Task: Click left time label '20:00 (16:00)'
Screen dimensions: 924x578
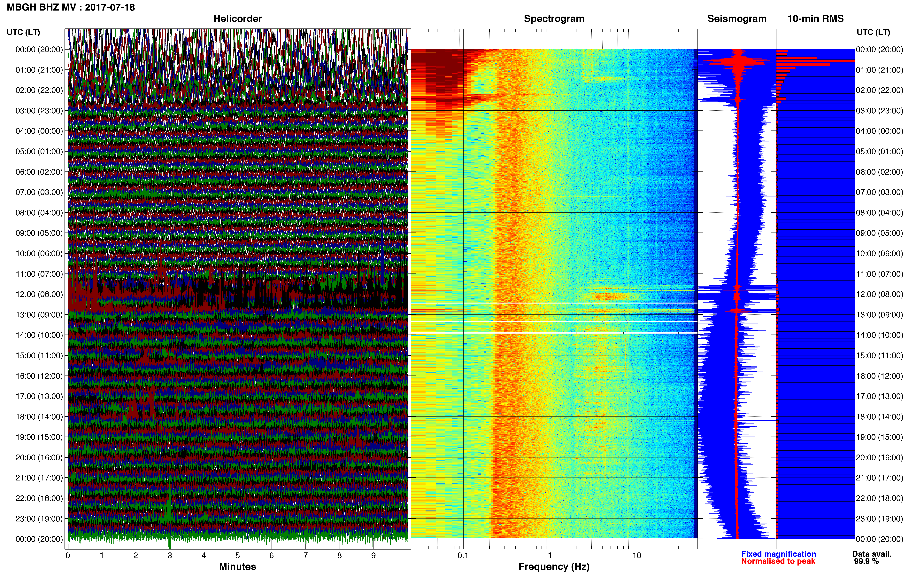Action: tap(39, 458)
